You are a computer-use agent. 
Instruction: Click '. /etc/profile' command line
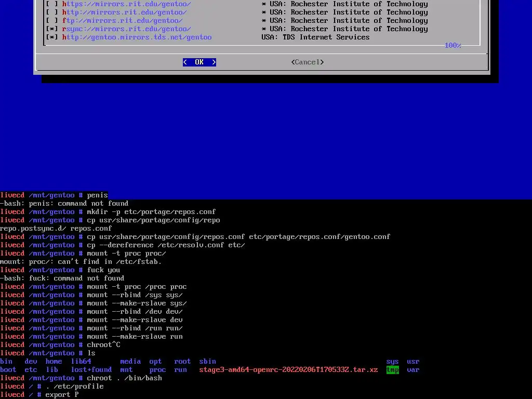pos(75,387)
